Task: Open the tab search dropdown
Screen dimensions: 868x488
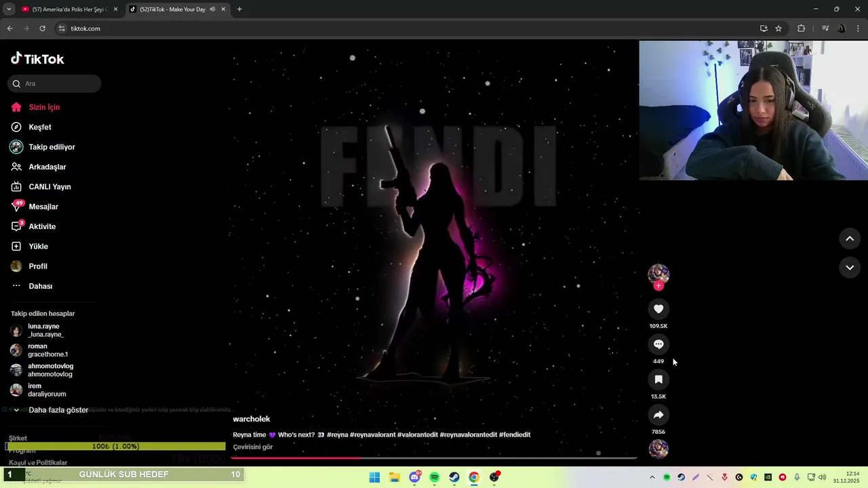Action: (9, 9)
